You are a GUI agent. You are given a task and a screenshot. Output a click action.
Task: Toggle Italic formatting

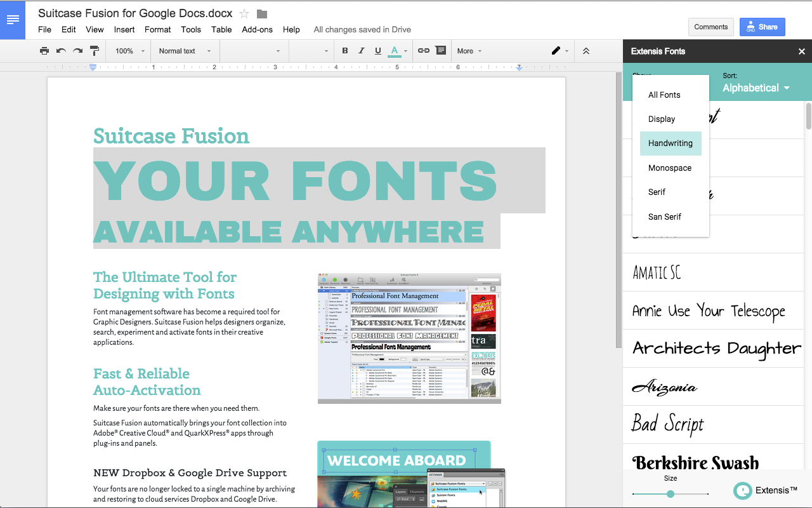(362, 51)
